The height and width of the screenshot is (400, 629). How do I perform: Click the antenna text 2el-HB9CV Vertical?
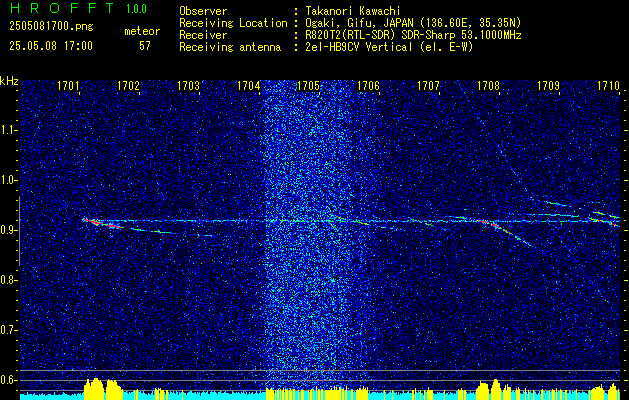tap(359, 47)
